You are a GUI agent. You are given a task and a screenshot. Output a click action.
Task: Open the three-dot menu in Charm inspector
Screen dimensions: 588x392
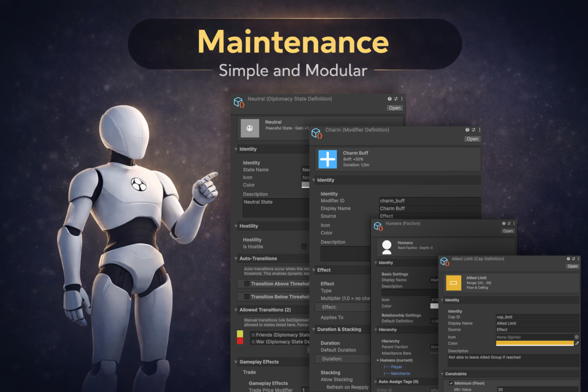pyautogui.click(x=479, y=130)
